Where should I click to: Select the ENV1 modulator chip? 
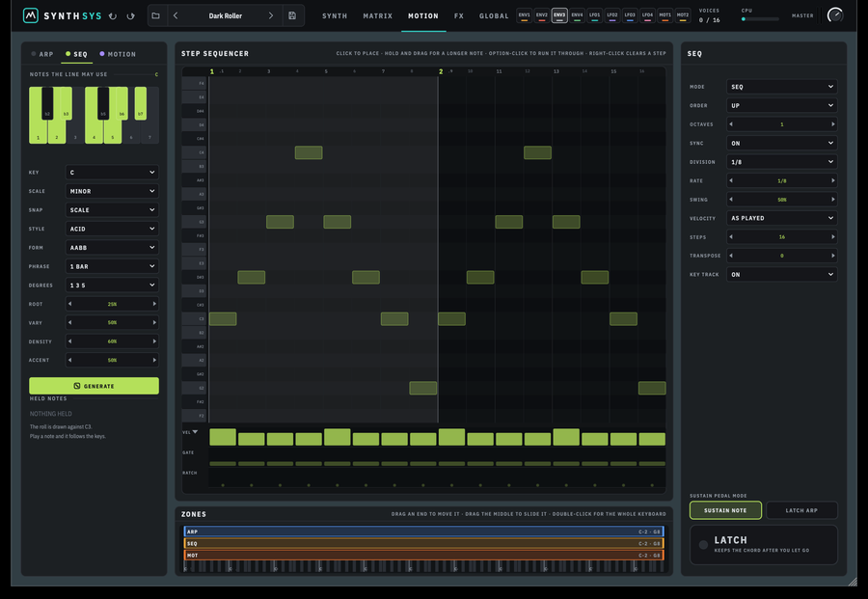525,15
